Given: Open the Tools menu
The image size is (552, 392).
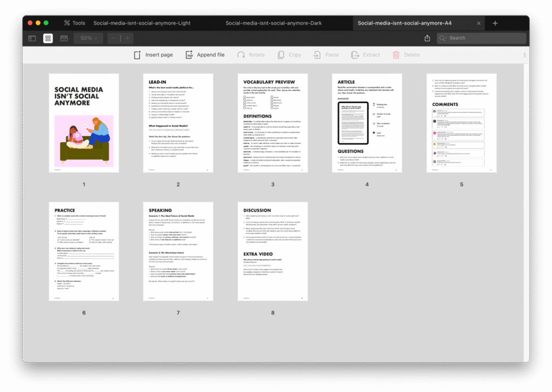Looking at the screenshot, I should pyautogui.click(x=74, y=23).
